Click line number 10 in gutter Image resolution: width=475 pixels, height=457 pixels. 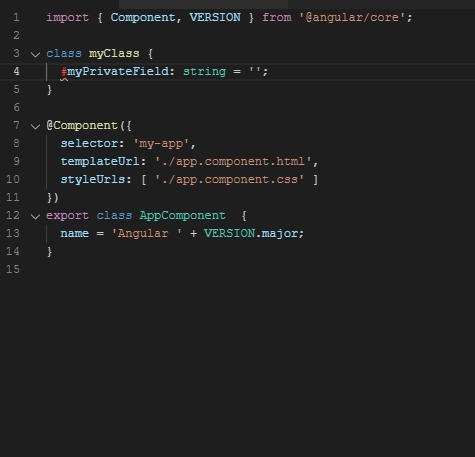13,179
